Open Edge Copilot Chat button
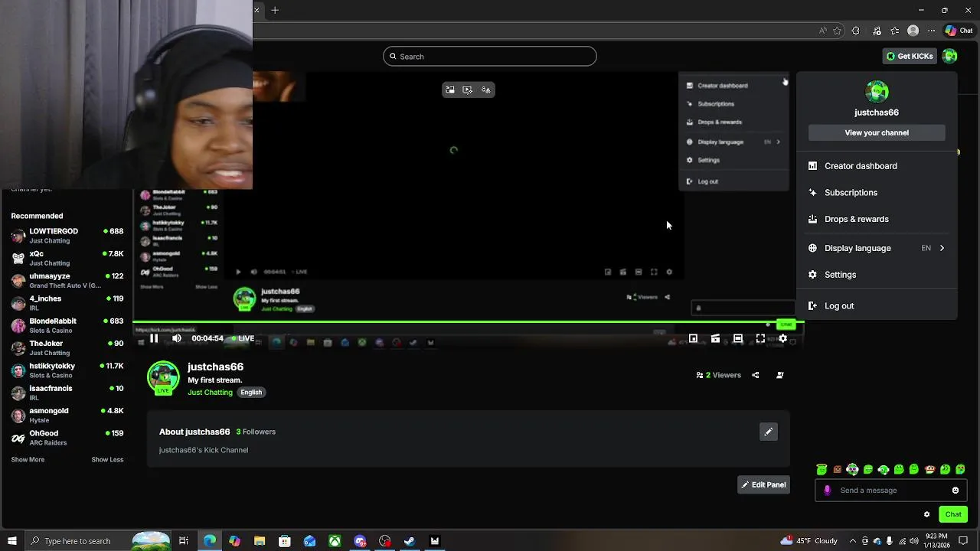Viewport: 980px width, 551px height. 959,31
